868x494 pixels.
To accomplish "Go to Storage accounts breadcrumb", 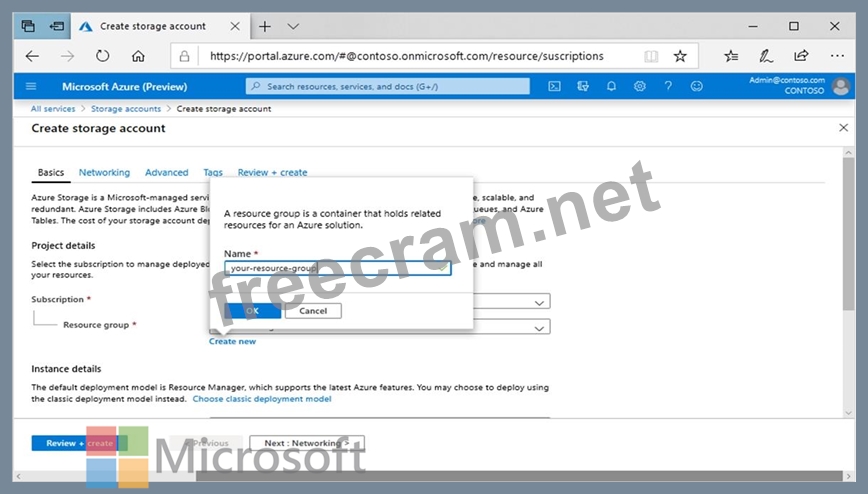I will tap(126, 109).
